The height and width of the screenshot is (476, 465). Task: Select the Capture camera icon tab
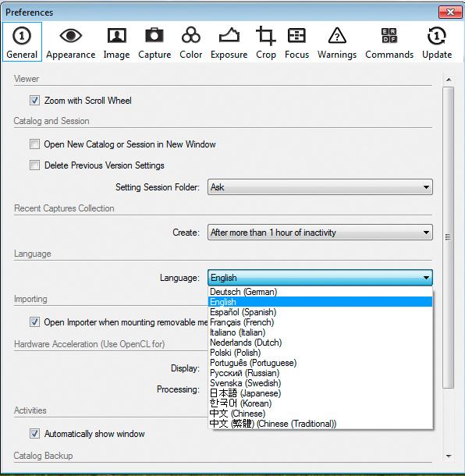click(x=154, y=42)
